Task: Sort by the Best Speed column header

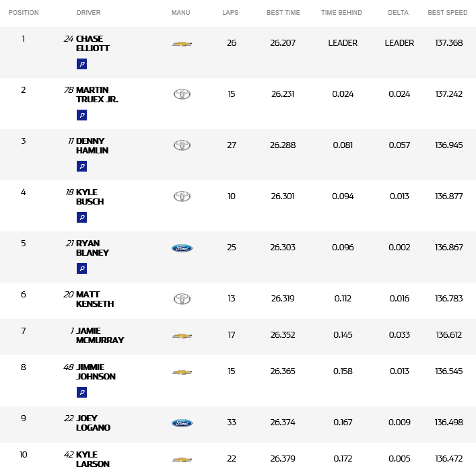Action: point(448,13)
